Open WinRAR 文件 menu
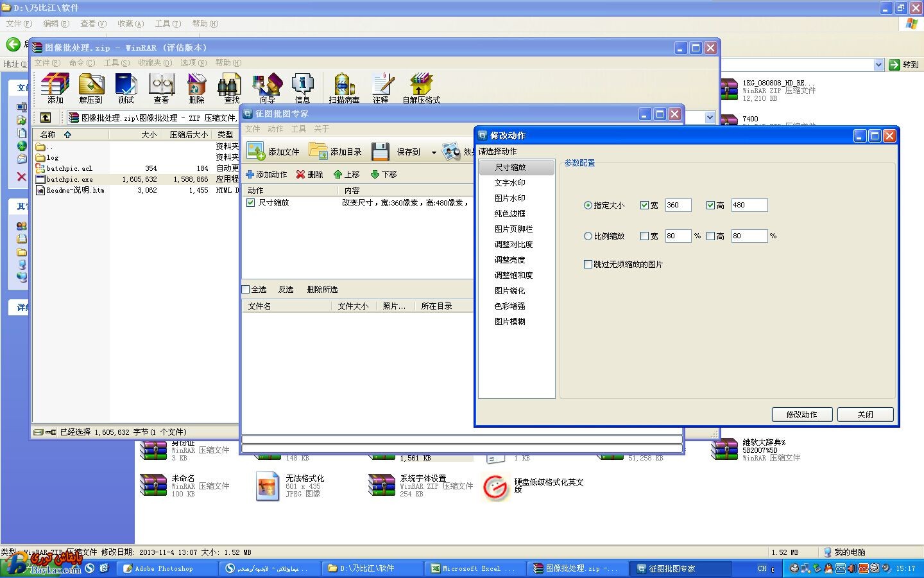Viewport: 924px width, 578px height. pyautogui.click(x=47, y=63)
